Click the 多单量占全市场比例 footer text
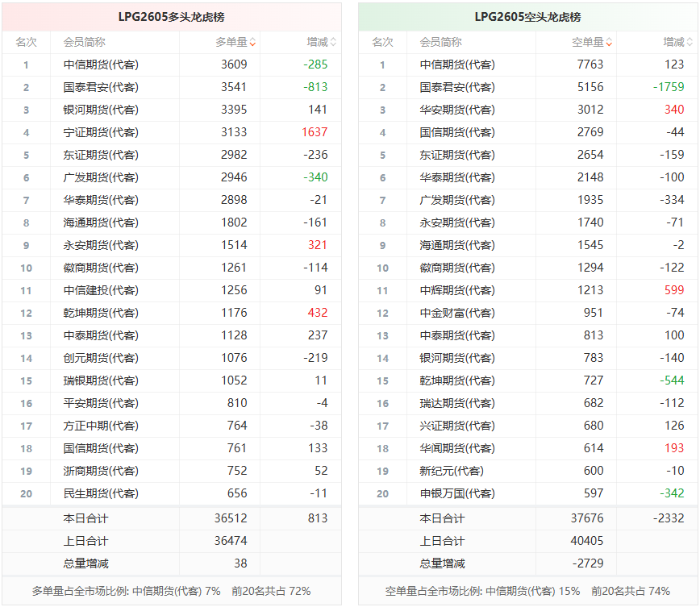The width and height of the screenshot is (700, 607). coord(171,592)
